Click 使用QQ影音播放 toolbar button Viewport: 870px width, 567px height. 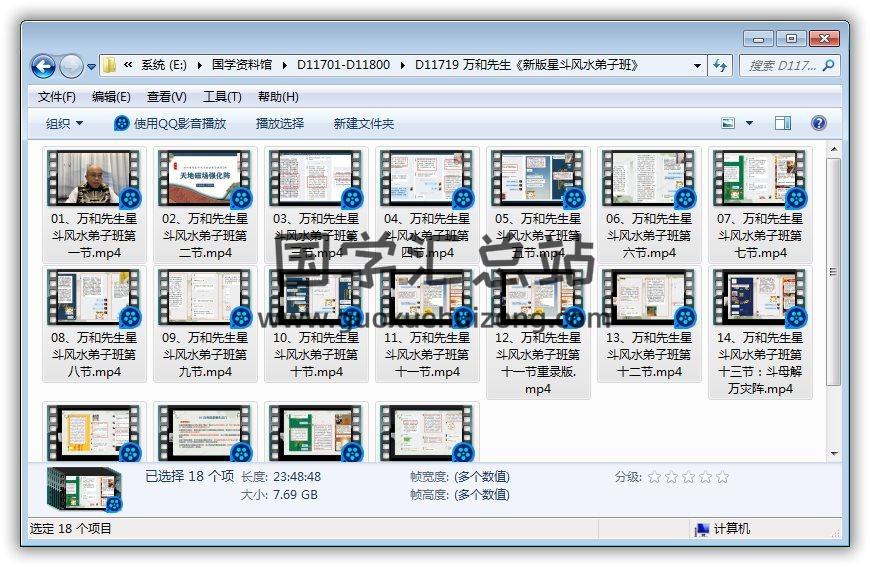click(x=170, y=124)
